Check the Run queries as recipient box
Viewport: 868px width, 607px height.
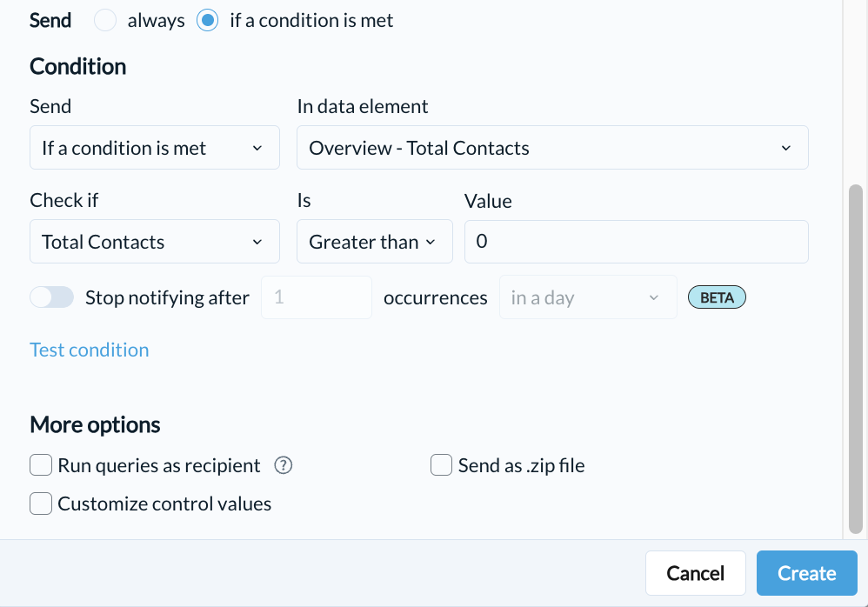[41, 465]
